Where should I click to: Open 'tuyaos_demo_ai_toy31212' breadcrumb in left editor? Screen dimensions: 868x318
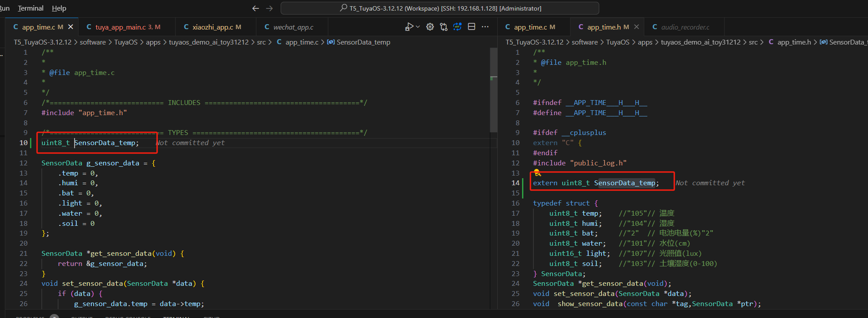point(209,42)
